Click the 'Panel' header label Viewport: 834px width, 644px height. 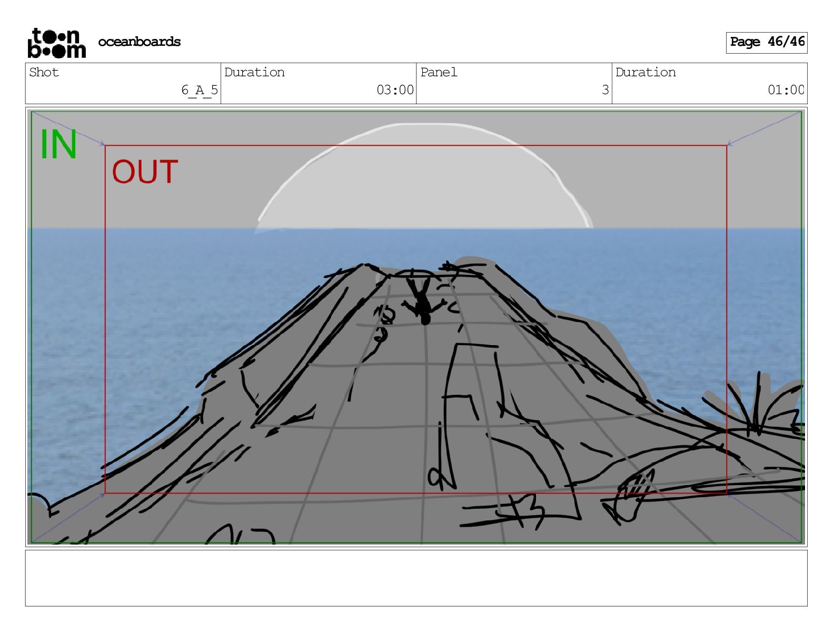coord(439,72)
